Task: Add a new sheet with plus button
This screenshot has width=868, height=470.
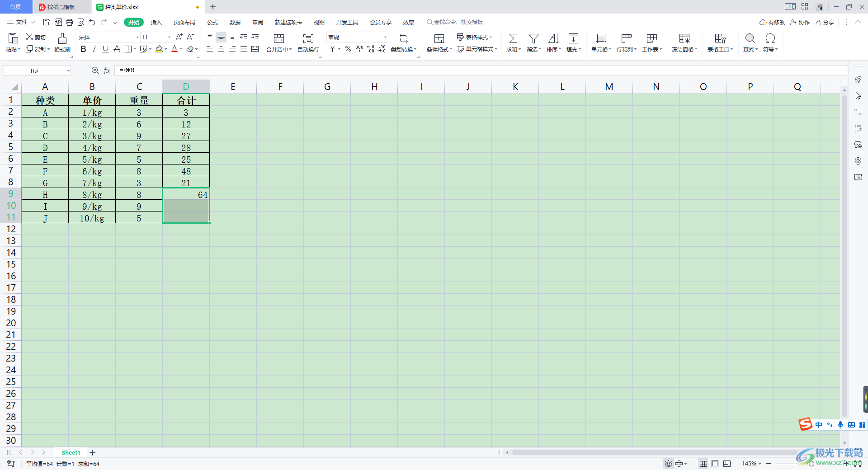Action: (92, 452)
